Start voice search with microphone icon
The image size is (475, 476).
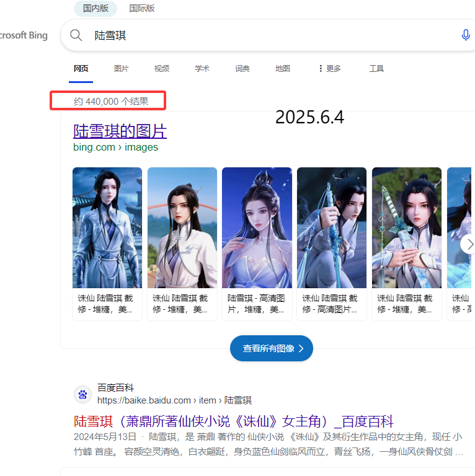click(x=466, y=35)
